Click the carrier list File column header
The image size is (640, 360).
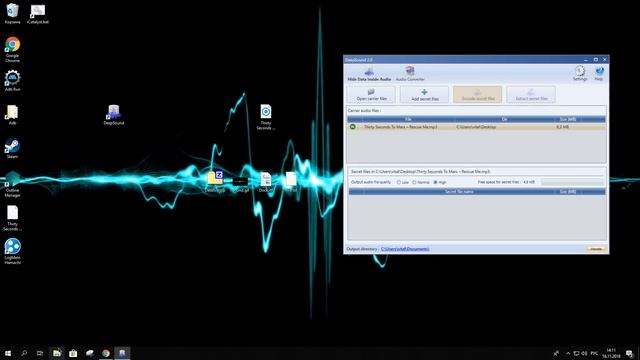point(408,119)
